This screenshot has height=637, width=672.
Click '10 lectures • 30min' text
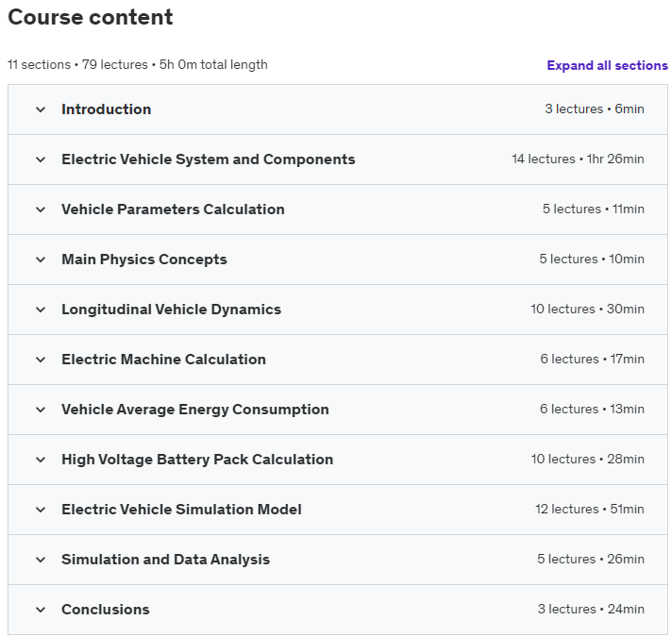tap(587, 309)
